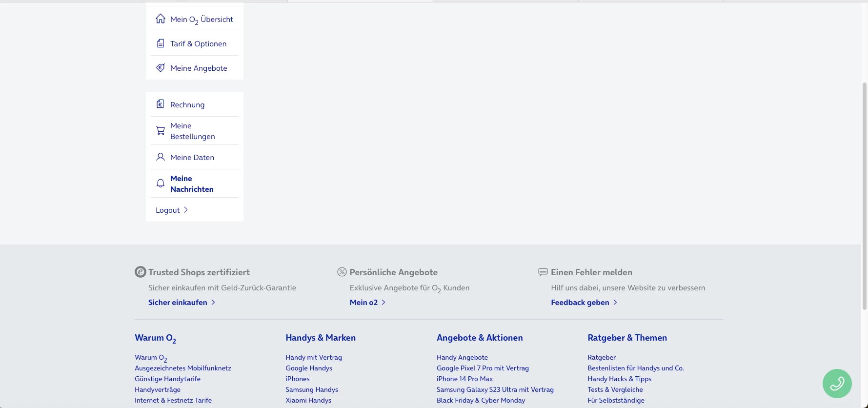This screenshot has height=408, width=868.
Task: Open Handy mit Vertrag link
Action: [314, 357]
